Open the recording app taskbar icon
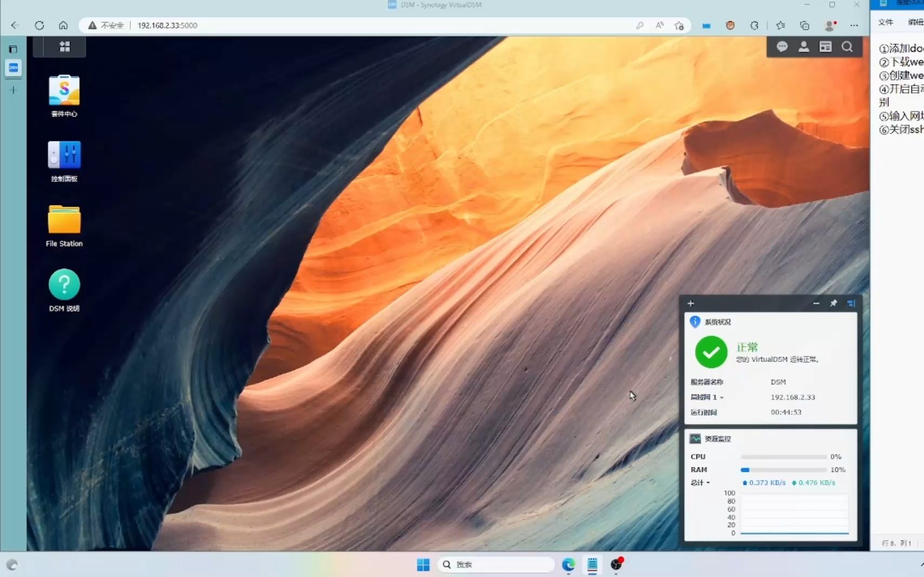This screenshot has height=577, width=924. pyautogui.click(x=616, y=565)
